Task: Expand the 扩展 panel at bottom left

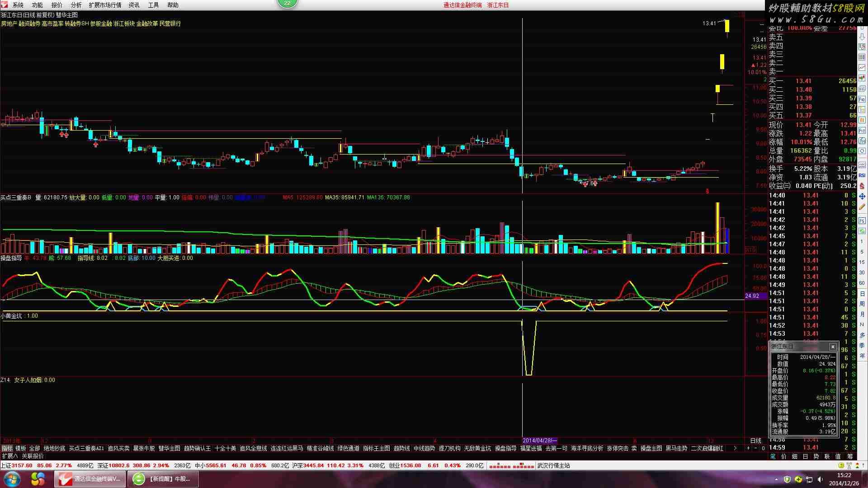Action: click(10, 456)
